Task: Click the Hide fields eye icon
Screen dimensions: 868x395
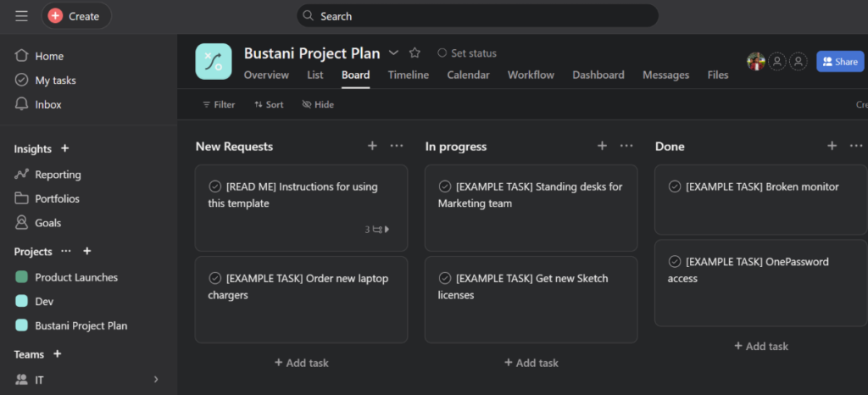Action: tap(307, 104)
